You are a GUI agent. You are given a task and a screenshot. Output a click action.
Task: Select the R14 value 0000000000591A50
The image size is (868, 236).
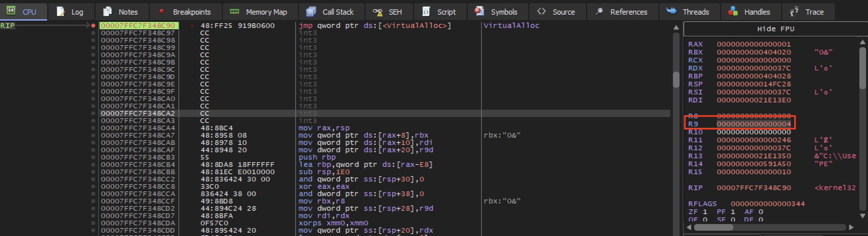point(754,164)
